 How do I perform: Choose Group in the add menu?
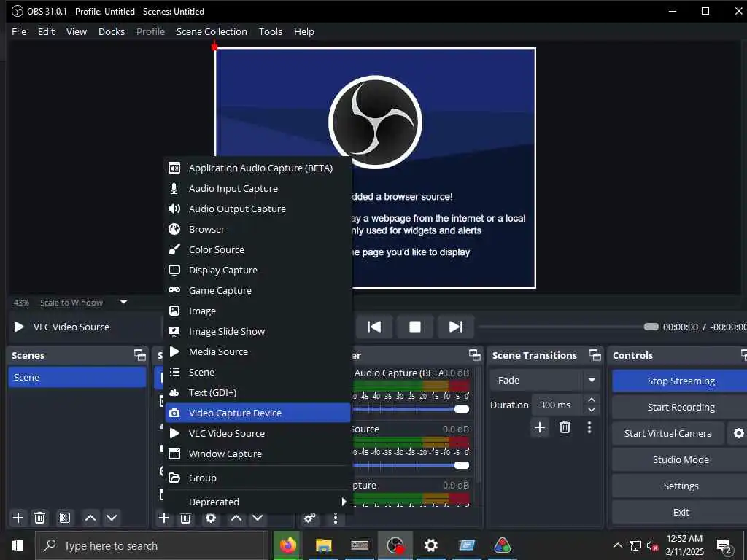[x=258, y=478]
